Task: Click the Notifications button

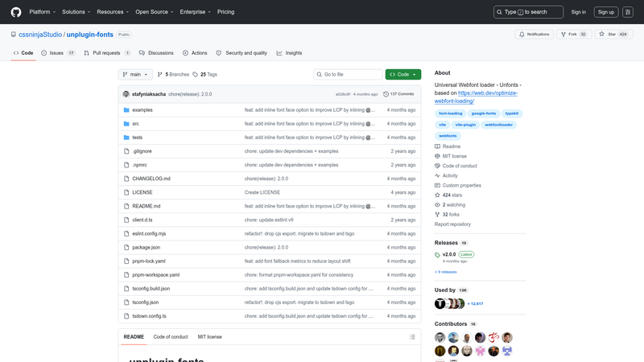Action: click(534, 34)
